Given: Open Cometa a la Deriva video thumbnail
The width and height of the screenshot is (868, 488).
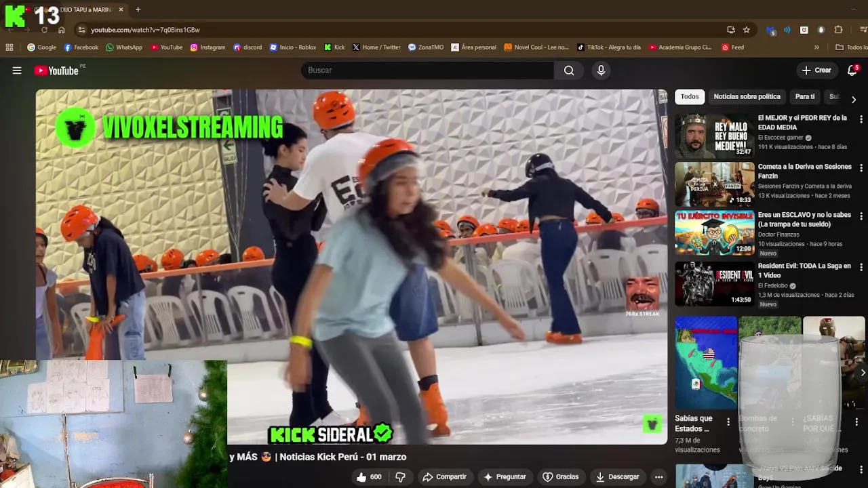Looking at the screenshot, I should click(714, 184).
